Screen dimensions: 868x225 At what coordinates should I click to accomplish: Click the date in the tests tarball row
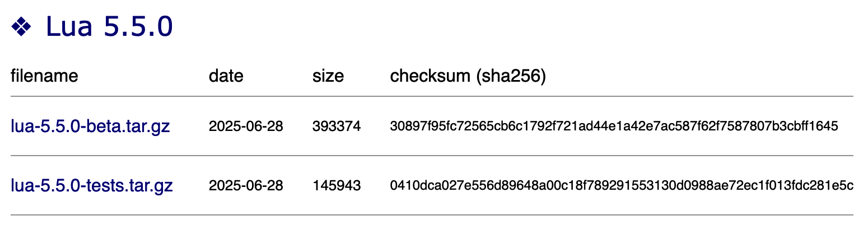coord(246,185)
